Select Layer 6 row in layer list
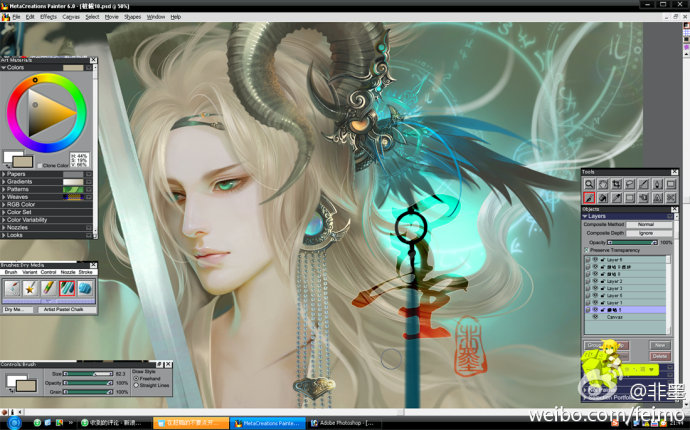The image size is (690, 430). [x=625, y=296]
